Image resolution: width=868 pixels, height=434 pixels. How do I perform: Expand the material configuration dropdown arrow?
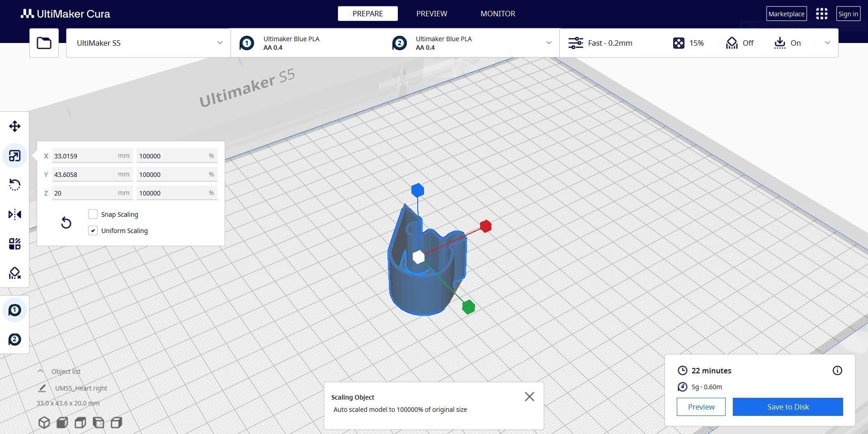click(x=548, y=43)
